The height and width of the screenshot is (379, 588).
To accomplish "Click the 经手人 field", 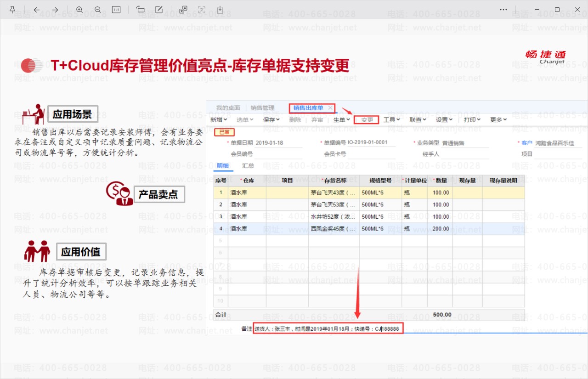I will [x=464, y=154].
